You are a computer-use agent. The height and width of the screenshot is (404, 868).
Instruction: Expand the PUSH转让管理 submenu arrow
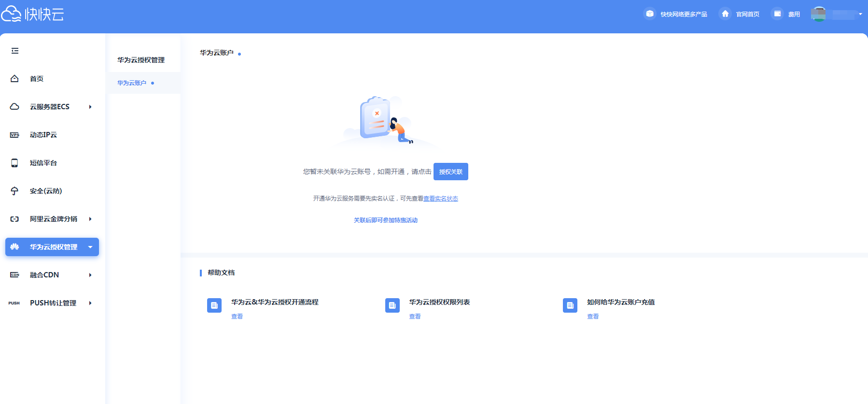90,303
